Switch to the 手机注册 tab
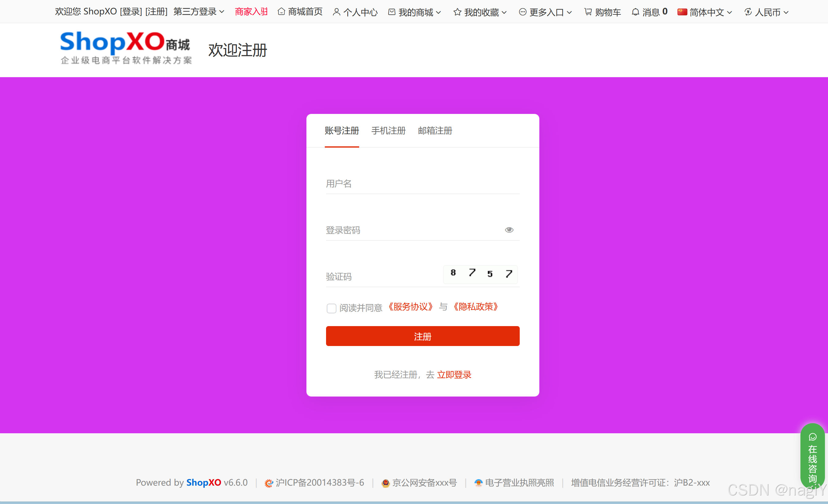 pos(388,131)
